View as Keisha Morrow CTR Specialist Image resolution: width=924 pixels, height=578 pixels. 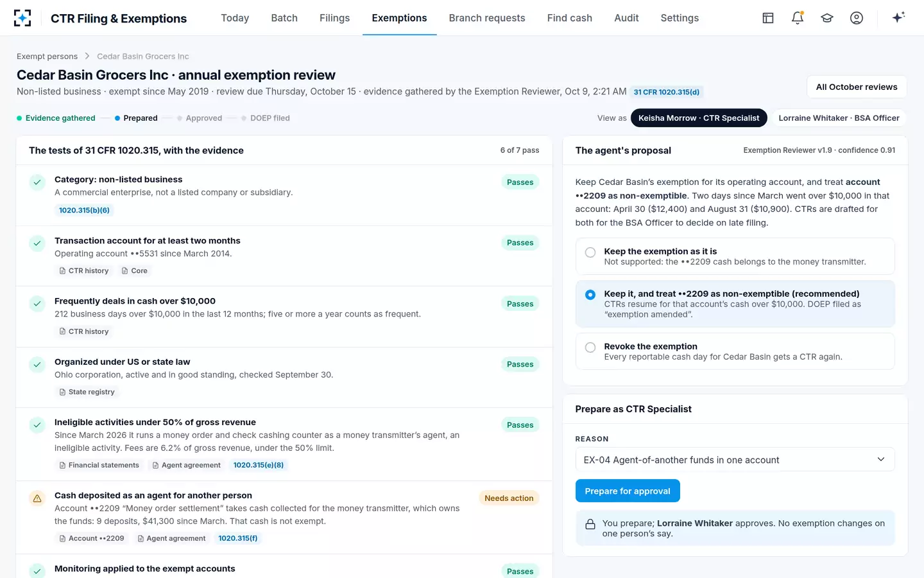click(699, 118)
